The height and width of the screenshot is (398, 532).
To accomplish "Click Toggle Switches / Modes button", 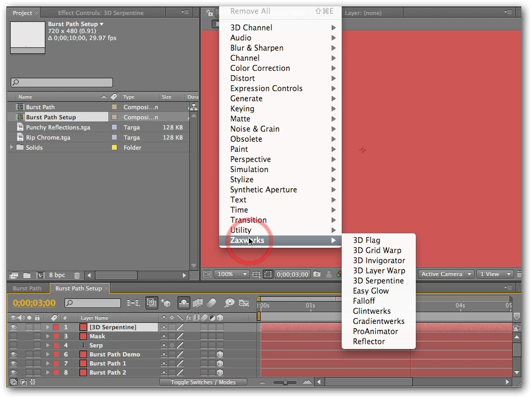I will [203, 382].
